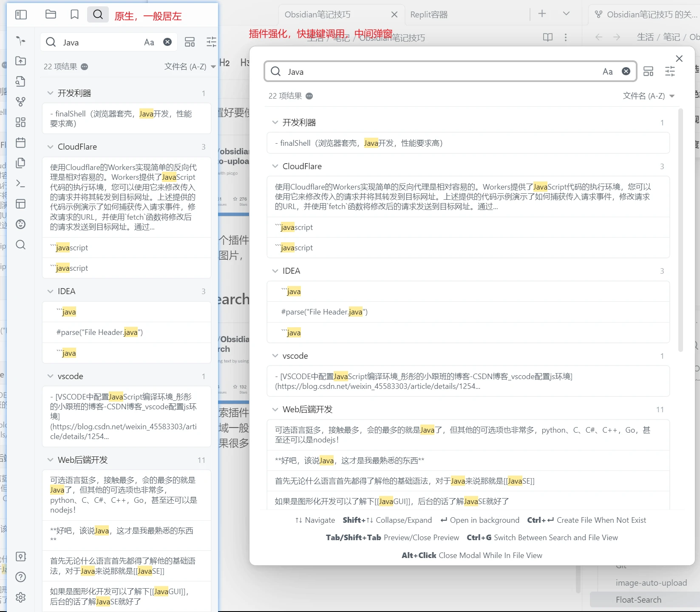700x612 pixels.
Task: Collapse the IDEA group in sidebar results
Action: (x=50, y=291)
